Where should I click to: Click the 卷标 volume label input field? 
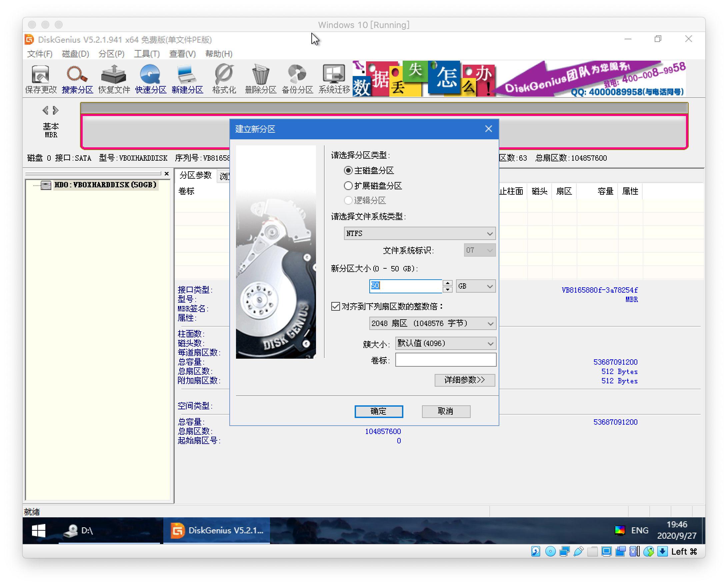(445, 360)
